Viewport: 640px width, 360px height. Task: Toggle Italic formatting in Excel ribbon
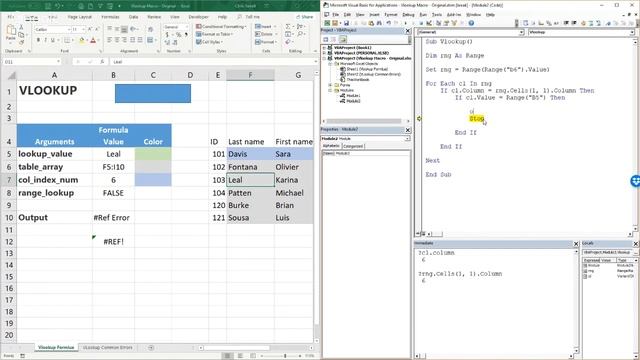(x=45, y=40)
